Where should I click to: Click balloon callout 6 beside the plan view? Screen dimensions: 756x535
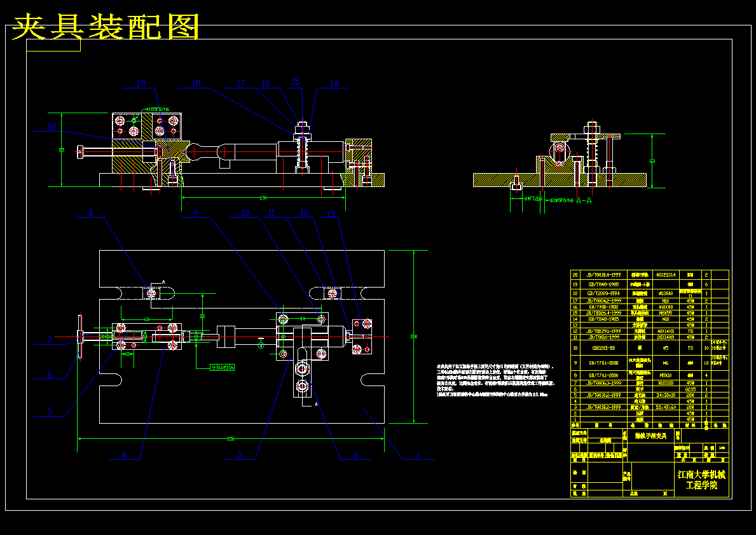click(x=50, y=374)
